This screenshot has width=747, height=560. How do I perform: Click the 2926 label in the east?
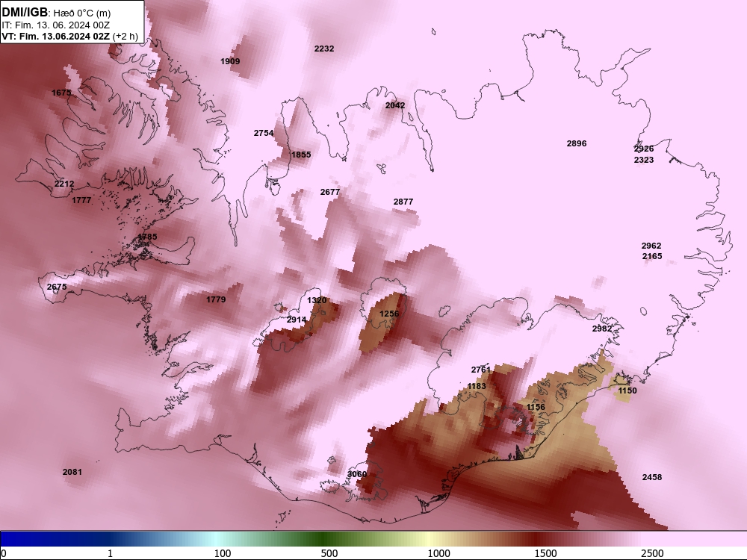(x=644, y=149)
